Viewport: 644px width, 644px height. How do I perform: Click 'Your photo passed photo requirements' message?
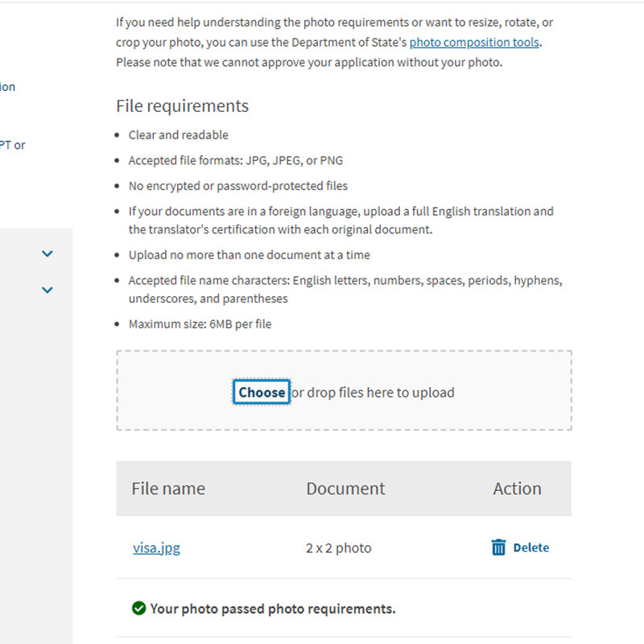point(273,609)
